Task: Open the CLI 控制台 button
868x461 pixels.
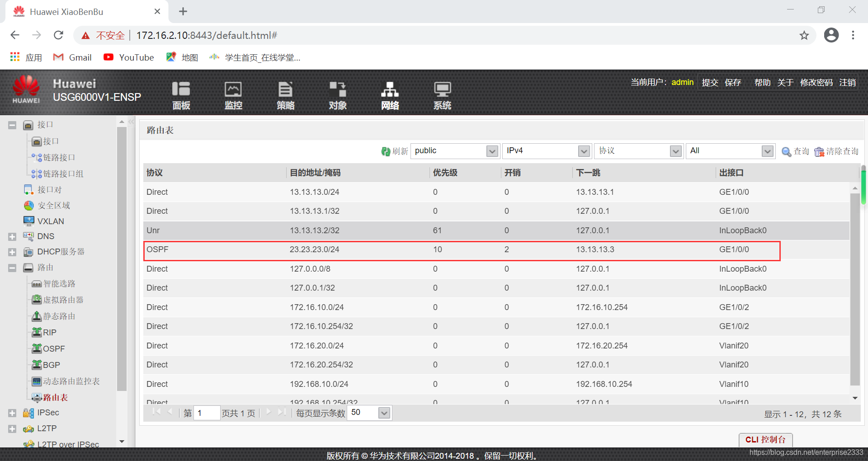Action: click(765, 440)
